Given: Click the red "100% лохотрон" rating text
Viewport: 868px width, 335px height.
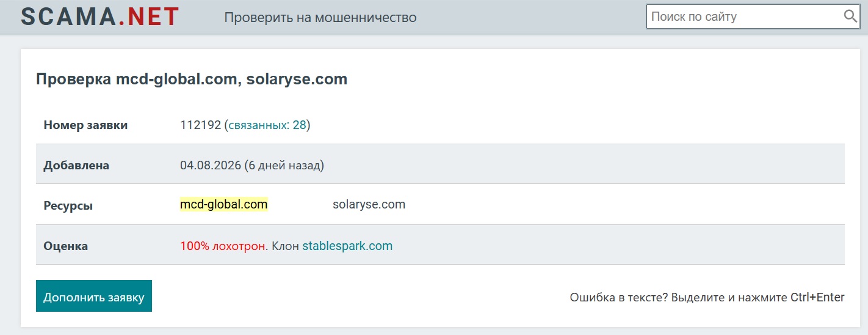Looking at the screenshot, I should [x=223, y=246].
